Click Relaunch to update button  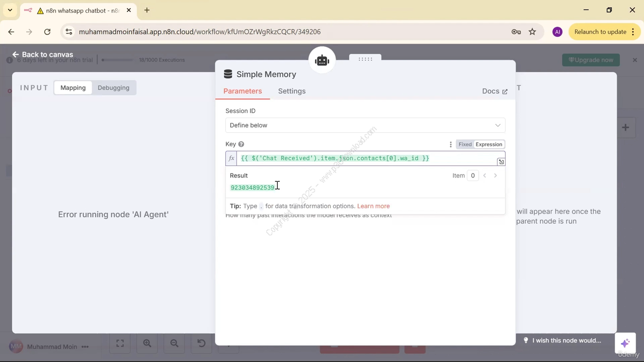(604, 32)
